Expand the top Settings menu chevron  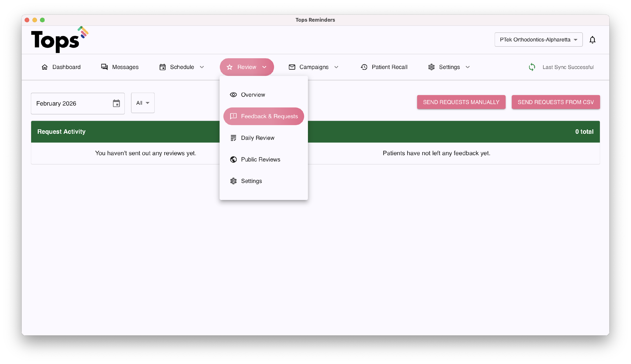point(468,67)
